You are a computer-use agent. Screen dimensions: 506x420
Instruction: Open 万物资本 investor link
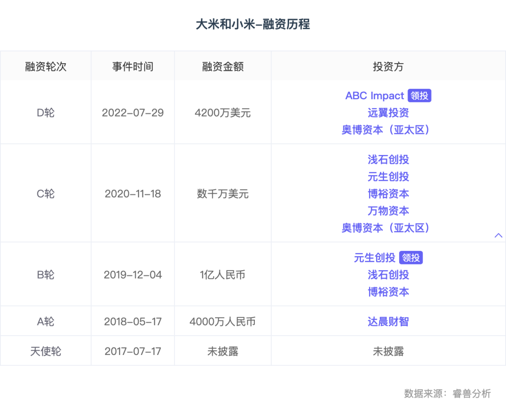[388, 211]
